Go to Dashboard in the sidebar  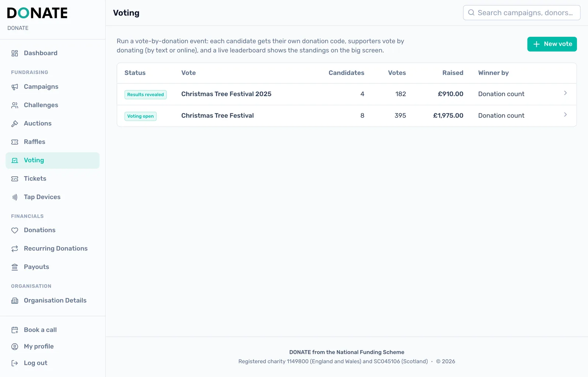tap(53, 53)
